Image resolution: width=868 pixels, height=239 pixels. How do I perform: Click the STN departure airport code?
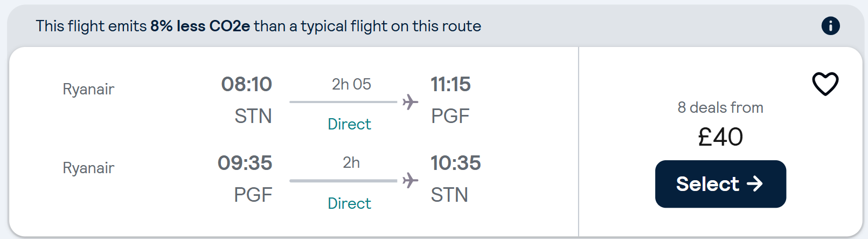(253, 116)
